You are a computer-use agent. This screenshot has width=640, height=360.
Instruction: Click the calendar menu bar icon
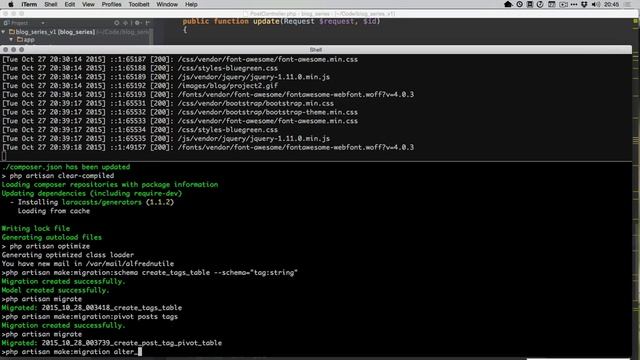(551, 4)
